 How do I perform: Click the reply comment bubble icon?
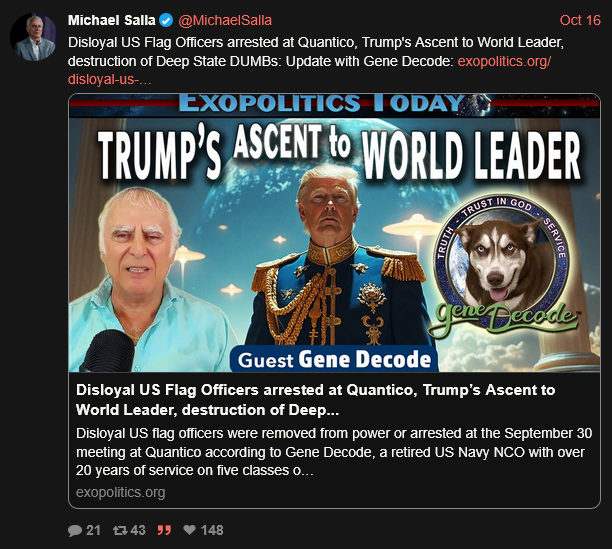tap(75, 531)
